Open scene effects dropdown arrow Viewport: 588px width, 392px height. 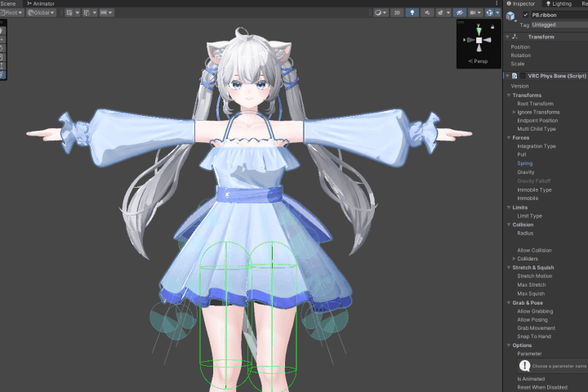[x=448, y=13]
